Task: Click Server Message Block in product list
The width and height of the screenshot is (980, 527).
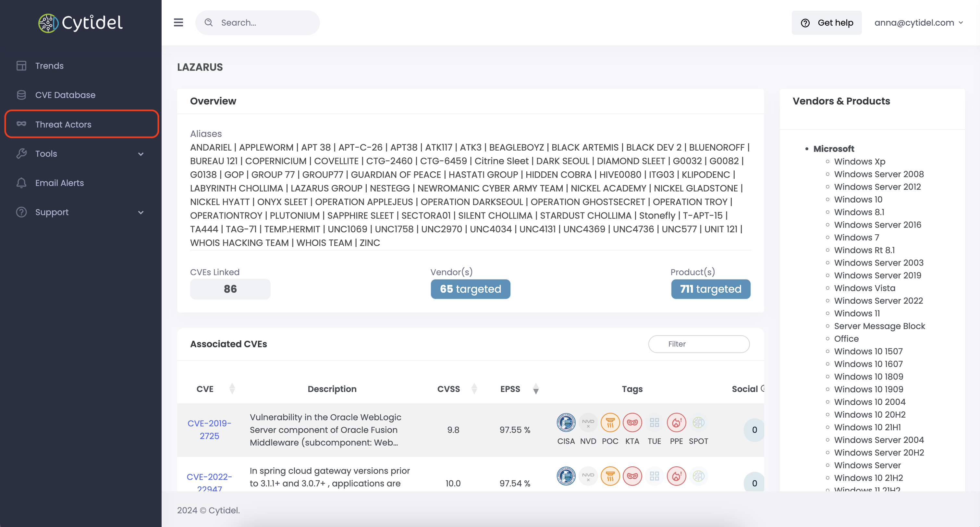Action: coord(879,326)
